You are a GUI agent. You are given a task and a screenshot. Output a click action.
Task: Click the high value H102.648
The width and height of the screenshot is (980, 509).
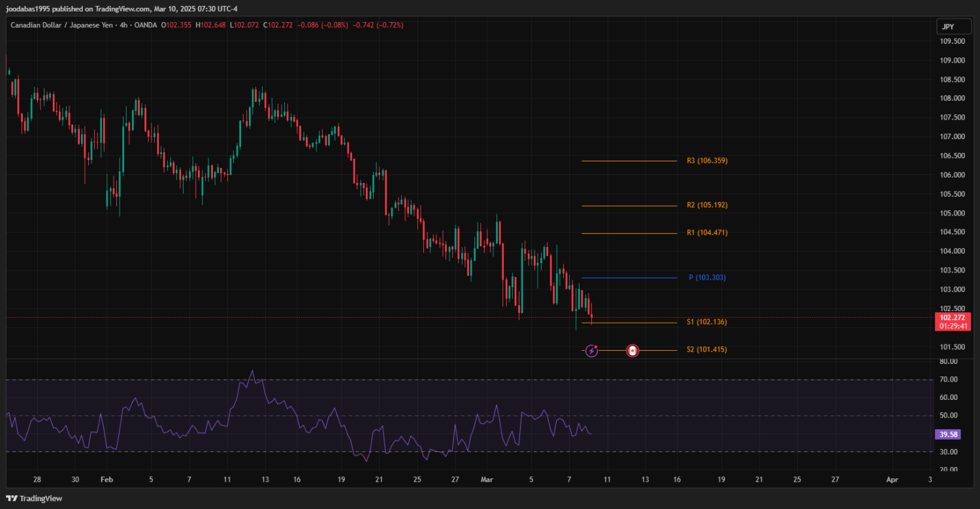point(210,25)
